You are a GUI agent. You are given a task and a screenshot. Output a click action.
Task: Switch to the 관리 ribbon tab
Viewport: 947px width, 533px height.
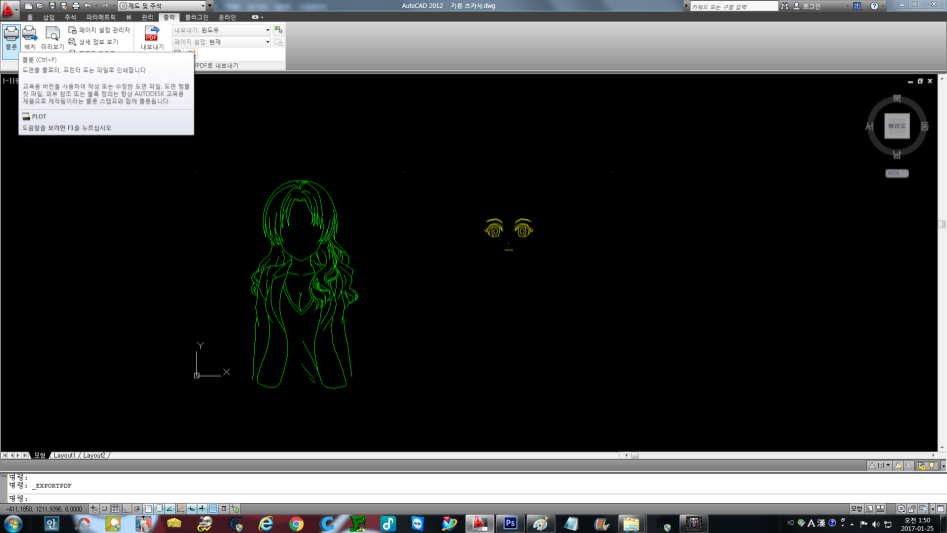147,18
